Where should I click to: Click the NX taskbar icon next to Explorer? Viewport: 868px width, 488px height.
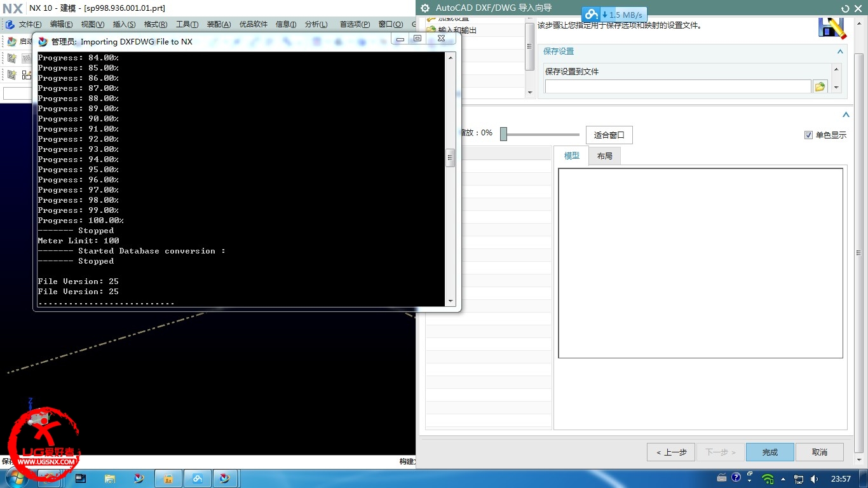click(139, 478)
